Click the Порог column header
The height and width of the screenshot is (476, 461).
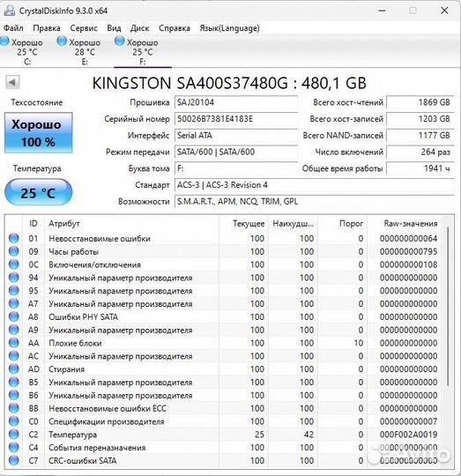[x=343, y=224]
